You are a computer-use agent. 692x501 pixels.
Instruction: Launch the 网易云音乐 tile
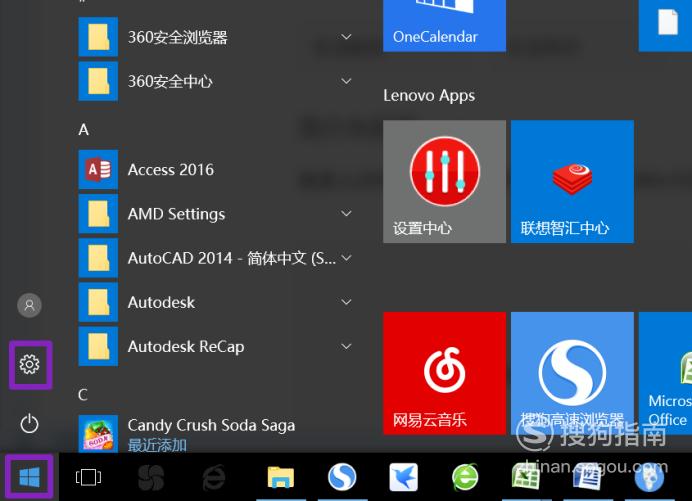click(x=444, y=373)
